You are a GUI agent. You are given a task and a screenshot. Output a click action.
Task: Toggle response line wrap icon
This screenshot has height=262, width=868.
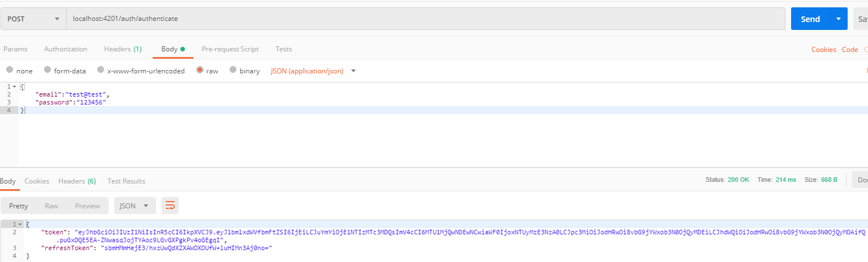[x=170, y=206]
